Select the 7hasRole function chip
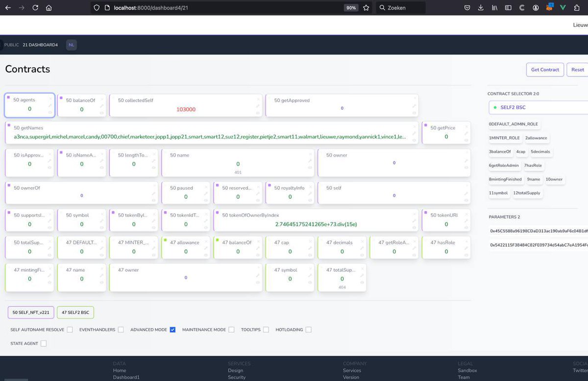 (533, 166)
